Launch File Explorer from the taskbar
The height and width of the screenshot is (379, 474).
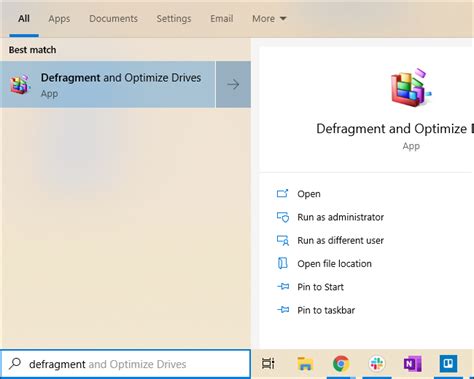click(305, 364)
